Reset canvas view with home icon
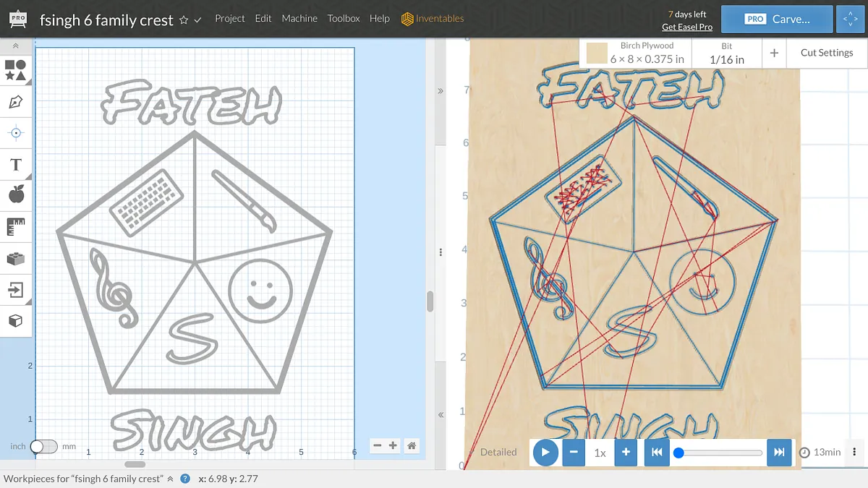868x488 pixels. (x=412, y=446)
